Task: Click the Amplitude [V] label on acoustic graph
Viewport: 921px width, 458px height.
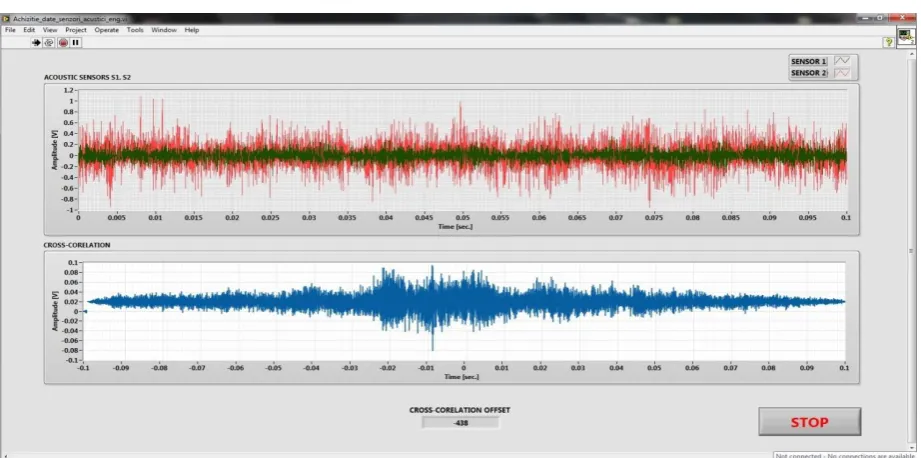Action: 54,148
